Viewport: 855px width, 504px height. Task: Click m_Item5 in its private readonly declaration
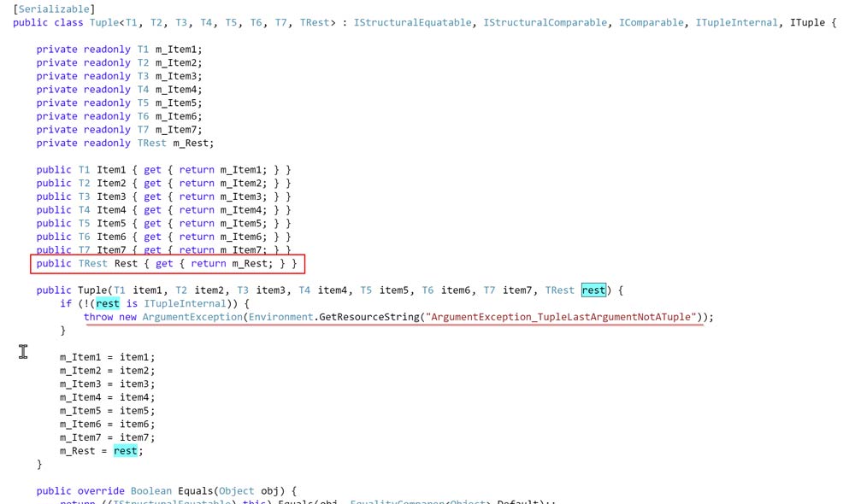pos(175,103)
